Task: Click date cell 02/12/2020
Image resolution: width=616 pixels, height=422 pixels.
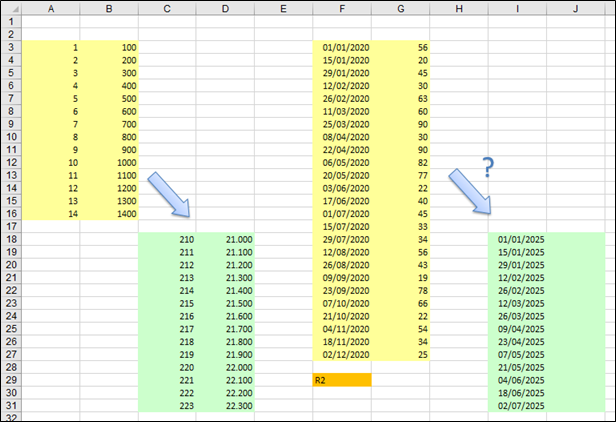Action: tap(342, 354)
